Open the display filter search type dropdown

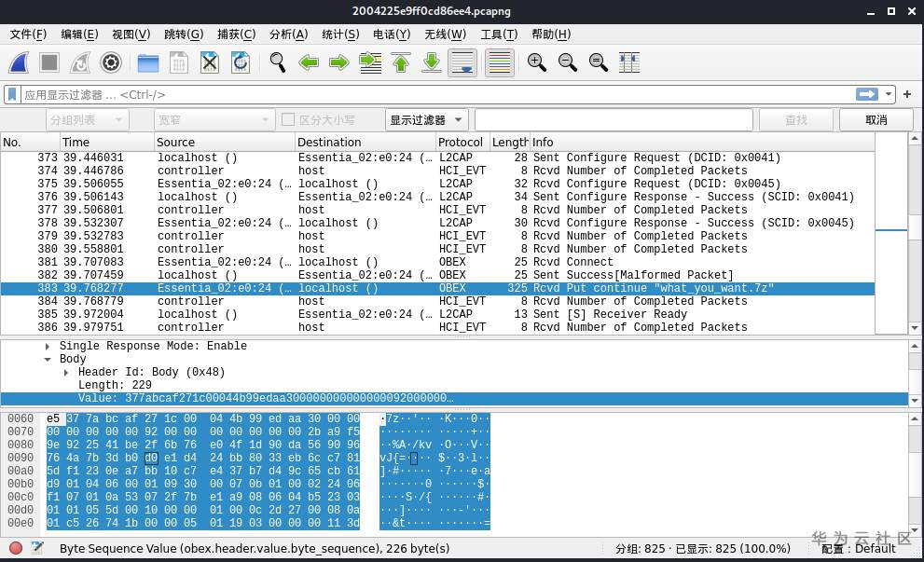pyautogui.click(x=427, y=119)
